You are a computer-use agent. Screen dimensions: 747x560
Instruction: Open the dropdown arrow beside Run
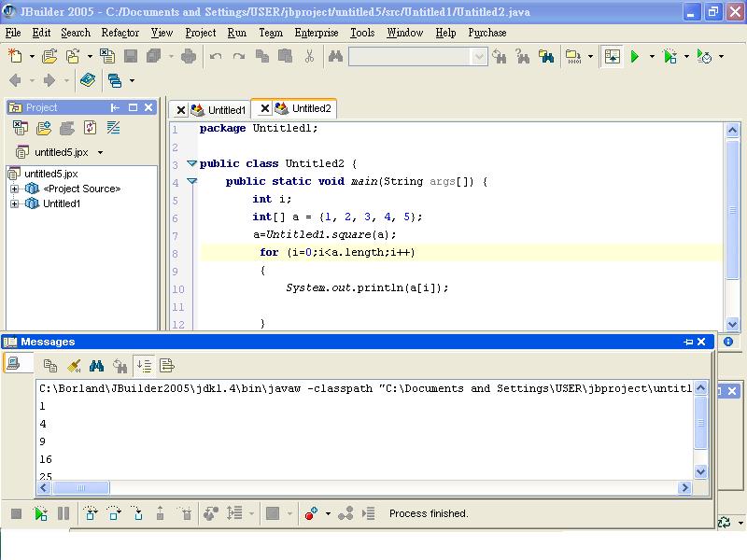point(652,57)
